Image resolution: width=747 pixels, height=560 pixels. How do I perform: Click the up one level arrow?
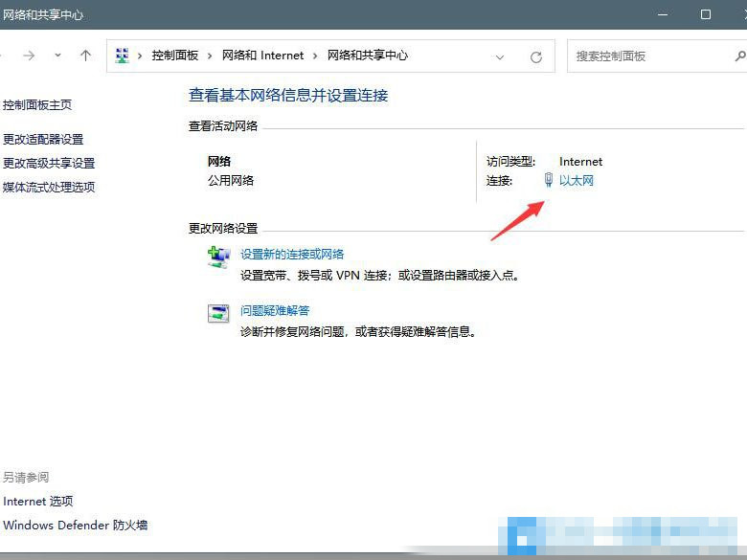tap(85, 56)
